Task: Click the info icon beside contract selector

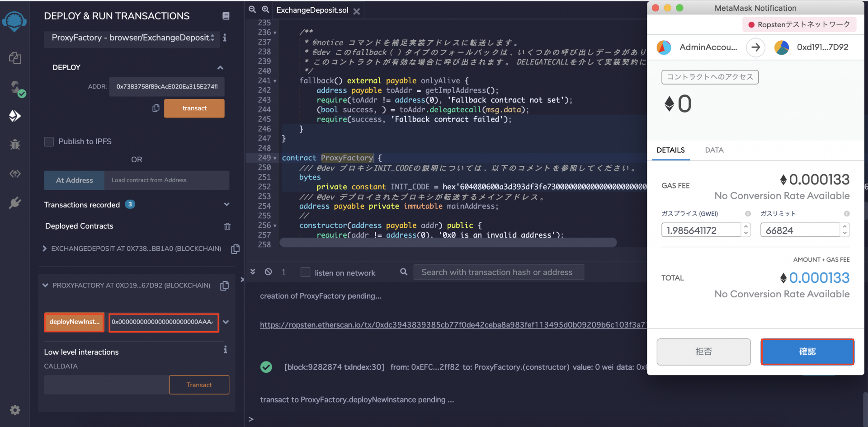Action: click(x=225, y=38)
